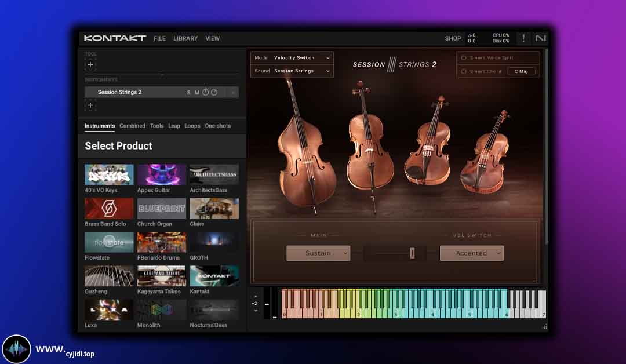Open the Sound Session Strings dropdown
This screenshot has height=364, width=626.
pyautogui.click(x=292, y=71)
